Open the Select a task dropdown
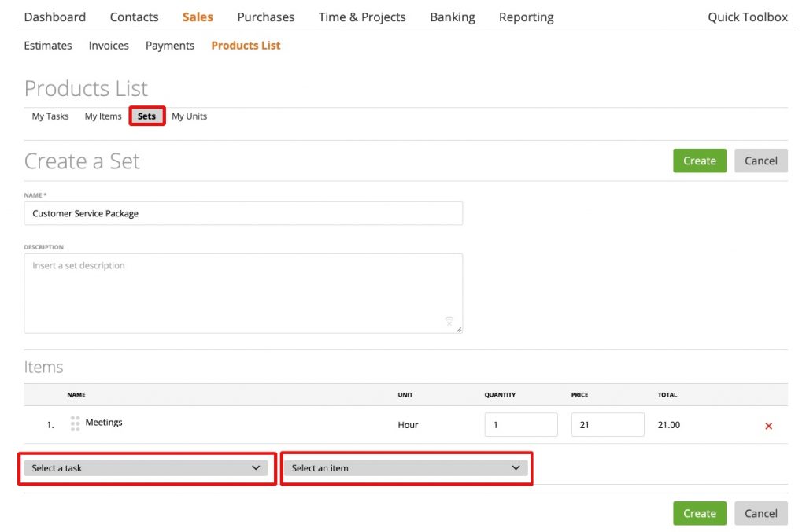 coord(146,467)
